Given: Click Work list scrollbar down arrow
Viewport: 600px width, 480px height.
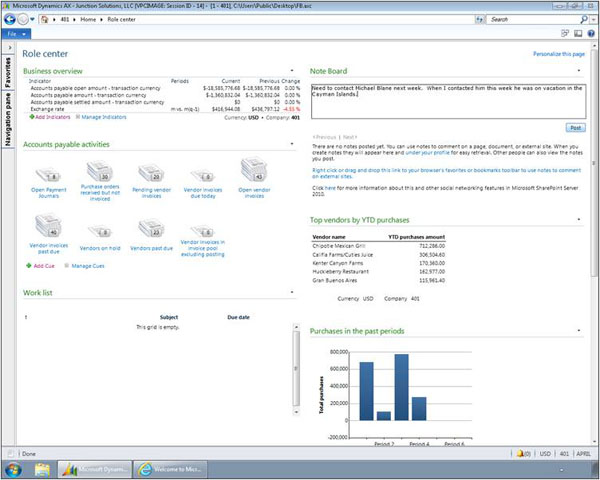Looking at the screenshot, I should pos(296,412).
